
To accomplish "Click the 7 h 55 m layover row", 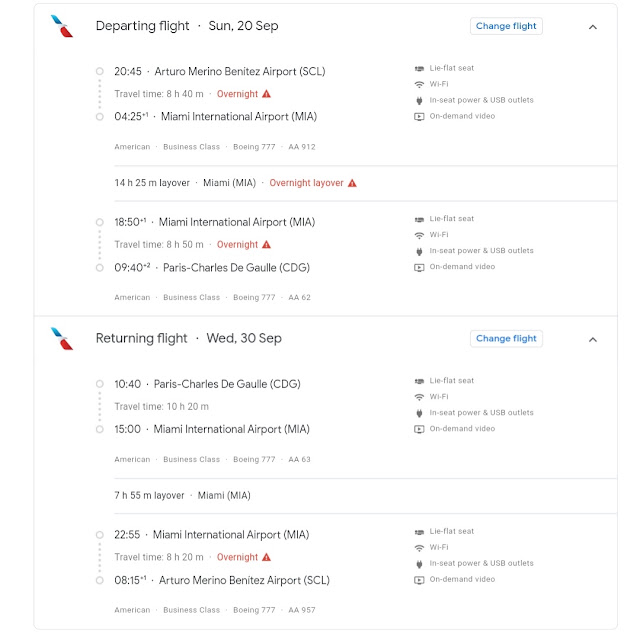I will [366, 496].
